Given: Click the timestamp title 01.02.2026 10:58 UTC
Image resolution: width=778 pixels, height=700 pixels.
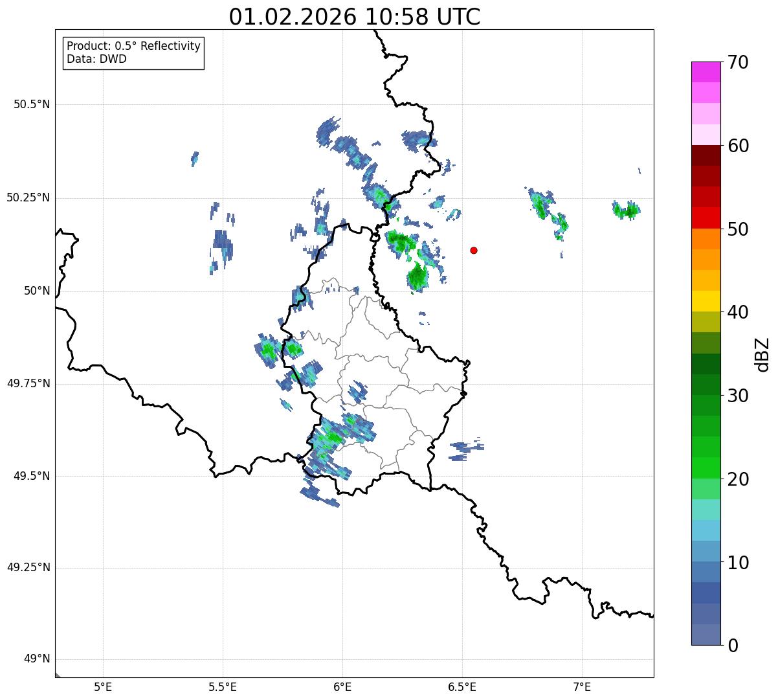Looking at the screenshot, I should coord(355,17).
